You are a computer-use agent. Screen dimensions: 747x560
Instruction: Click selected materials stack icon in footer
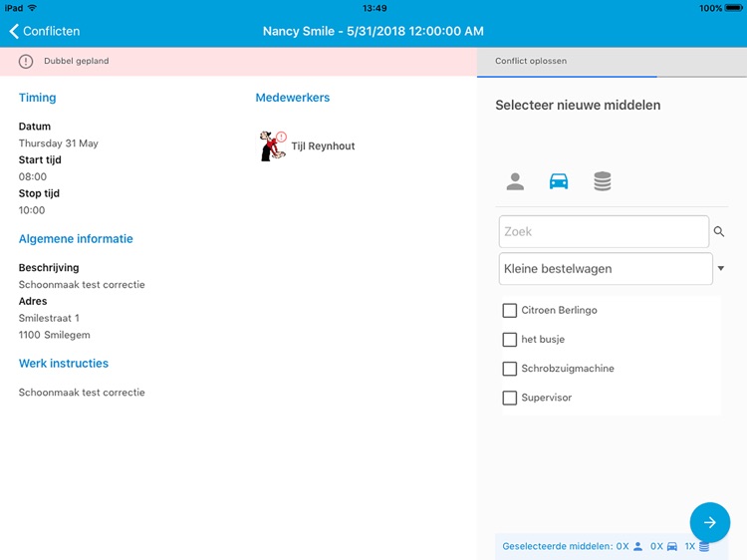[704, 547]
